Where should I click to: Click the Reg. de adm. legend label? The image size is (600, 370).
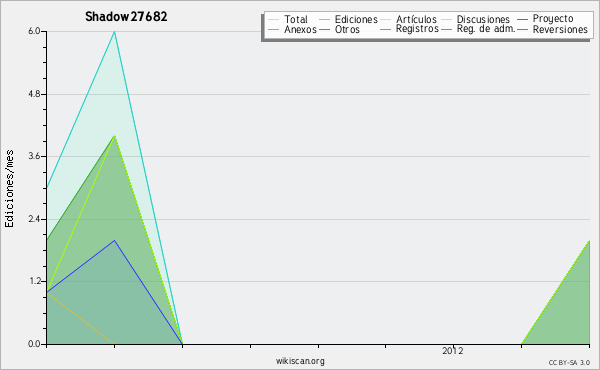[486, 29]
